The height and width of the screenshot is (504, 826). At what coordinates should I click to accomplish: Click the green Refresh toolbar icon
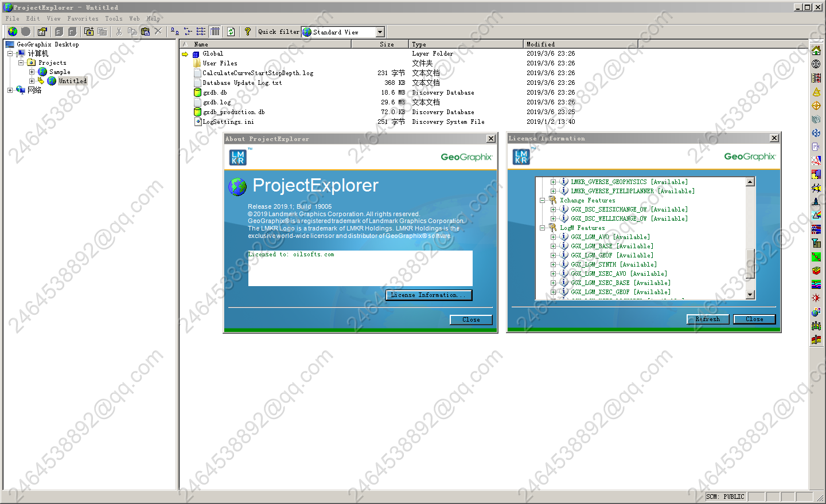[x=231, y=32]
